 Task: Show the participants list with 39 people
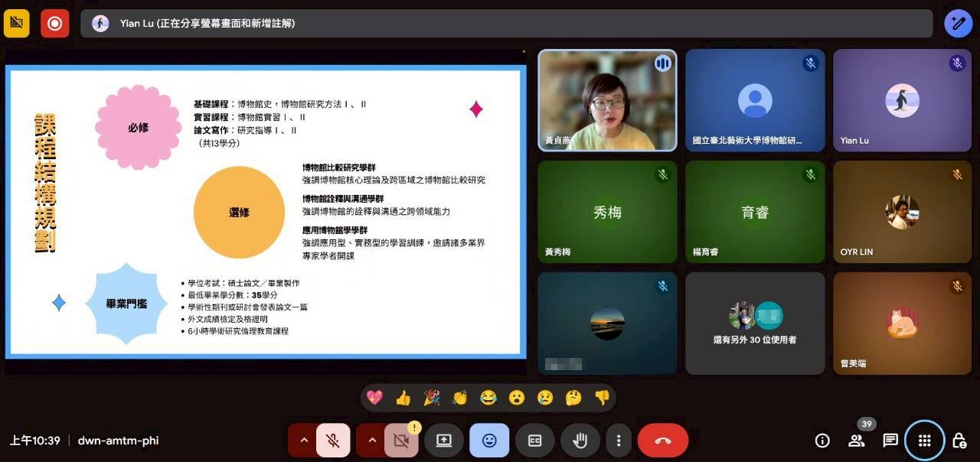[x=857, y=441]
